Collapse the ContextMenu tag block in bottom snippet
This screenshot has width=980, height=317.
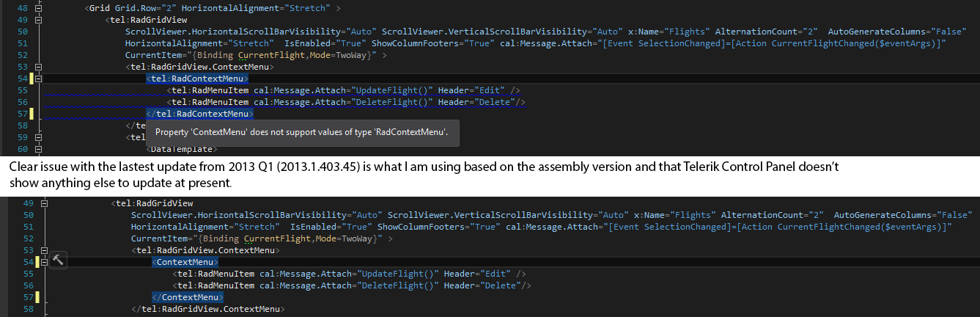(44, 262)
